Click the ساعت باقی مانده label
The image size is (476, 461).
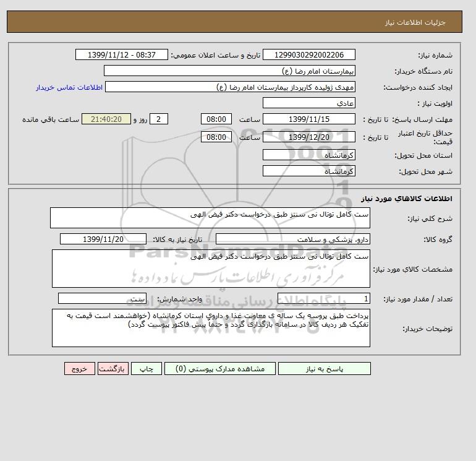click(51, 119)
